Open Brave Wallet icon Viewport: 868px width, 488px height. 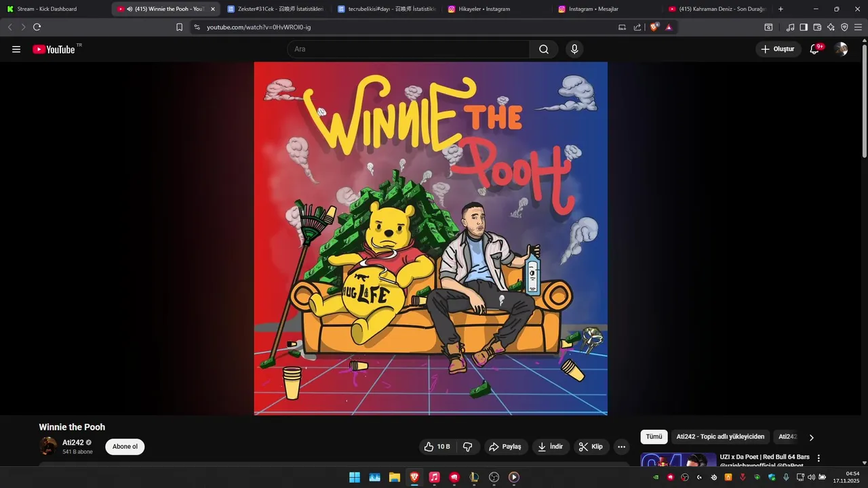tap(817, 27)
